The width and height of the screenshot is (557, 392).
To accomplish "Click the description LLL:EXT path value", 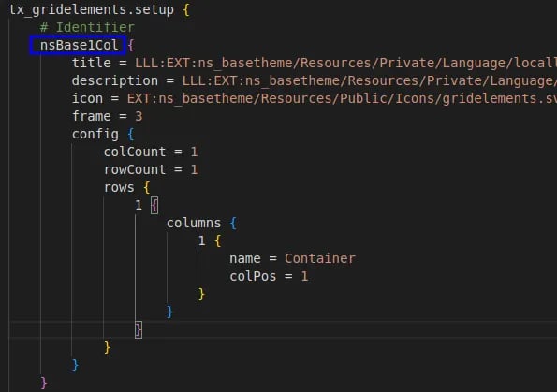I will point(370,80).
